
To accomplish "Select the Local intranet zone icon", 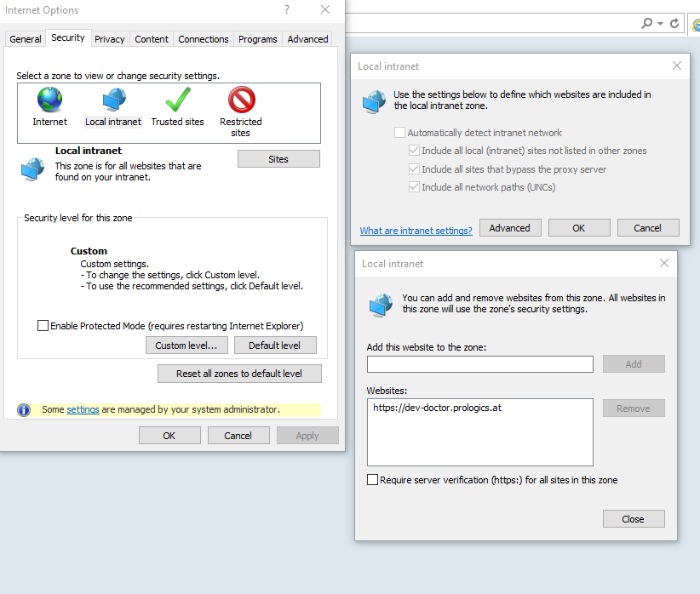I will pos(112,100).
